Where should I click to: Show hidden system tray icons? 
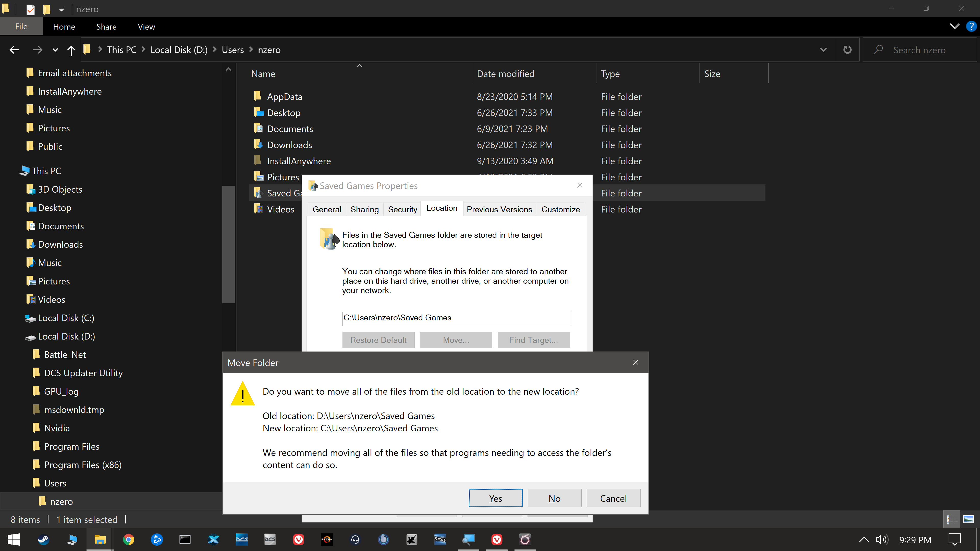[x=864, y=540]
